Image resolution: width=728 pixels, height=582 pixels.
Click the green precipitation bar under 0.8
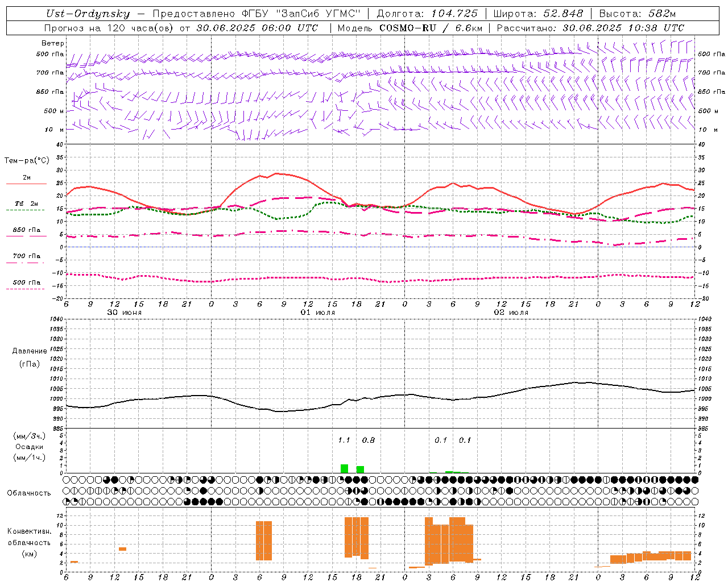(360, 469)
